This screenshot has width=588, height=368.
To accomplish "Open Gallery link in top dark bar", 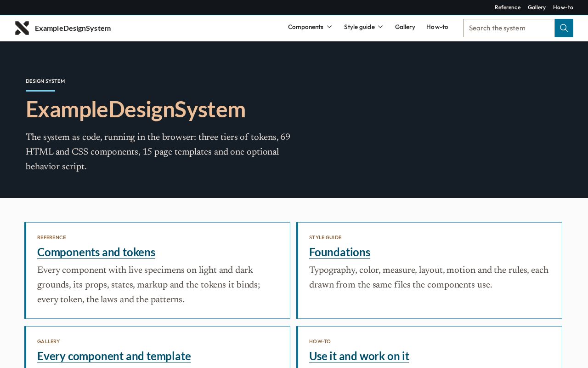I will [537, 7].
